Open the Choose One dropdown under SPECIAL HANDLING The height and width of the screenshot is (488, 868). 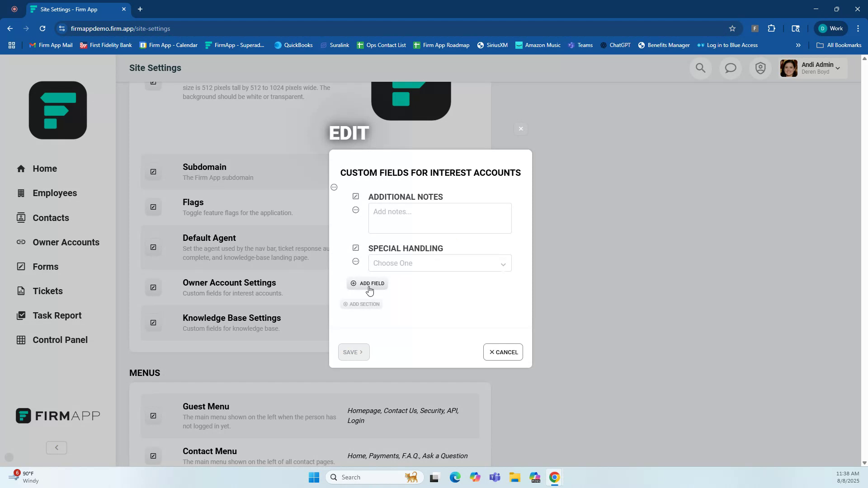click(x=440, y=263)
